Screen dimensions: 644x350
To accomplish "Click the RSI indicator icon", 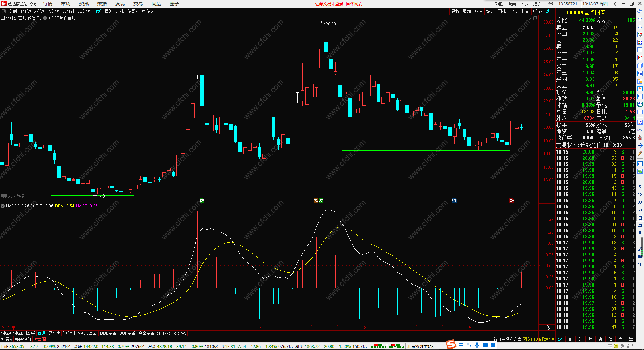I will (640, 130).
